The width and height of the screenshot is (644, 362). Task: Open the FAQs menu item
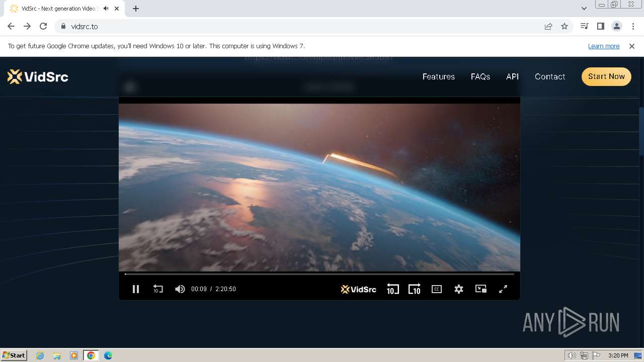[480, 76]
